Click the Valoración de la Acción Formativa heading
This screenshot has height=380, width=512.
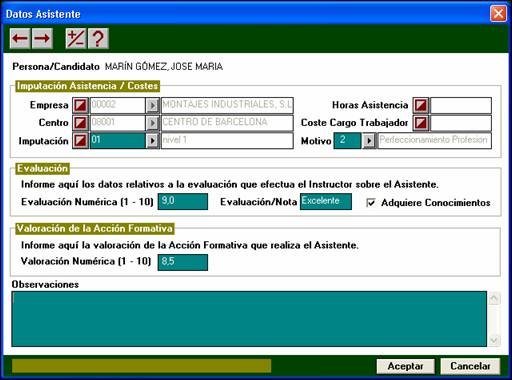(x=95, y=229)
